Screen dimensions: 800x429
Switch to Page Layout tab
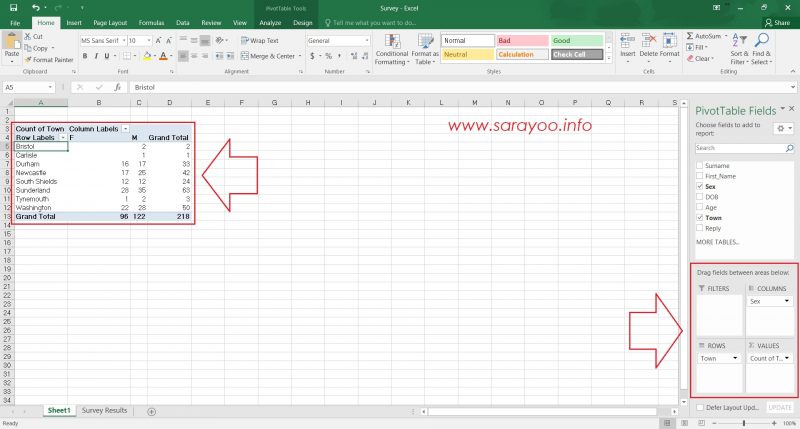[x=110, y=23]
